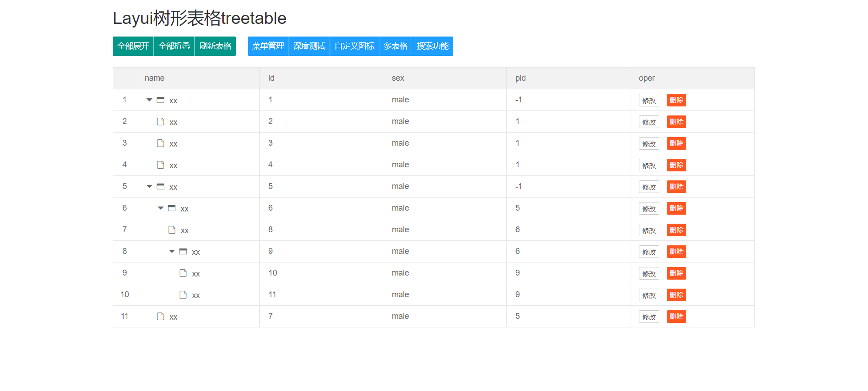
Task: Click the folder icon for id 9
Action: [x=183, y=252]
